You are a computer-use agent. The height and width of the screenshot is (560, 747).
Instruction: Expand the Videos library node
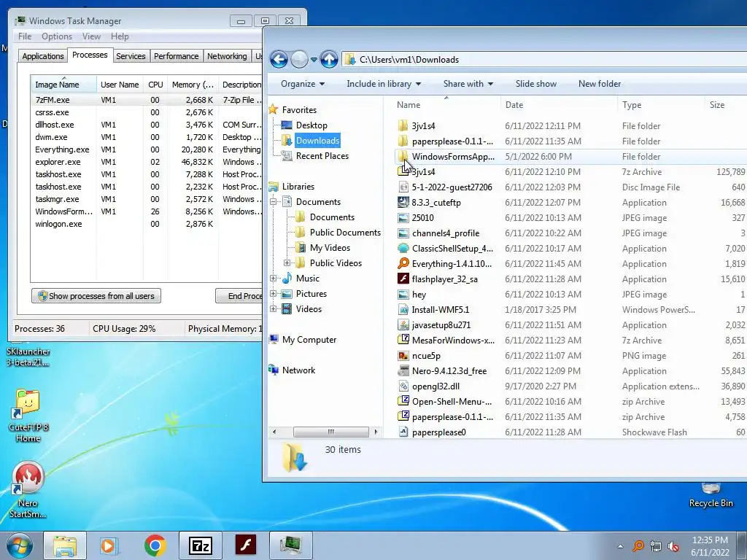pos(273,308)
